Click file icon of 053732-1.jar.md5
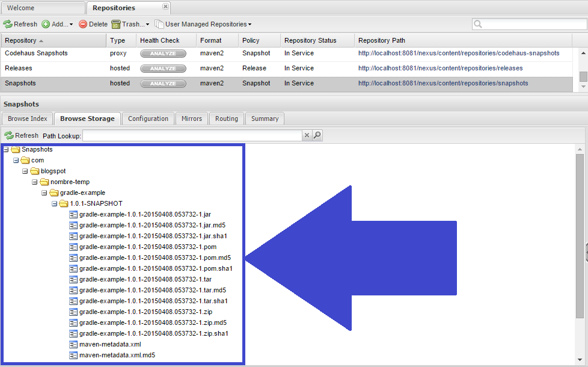The width and height of the screenshot is (588, 367). (x=73, y=226)
